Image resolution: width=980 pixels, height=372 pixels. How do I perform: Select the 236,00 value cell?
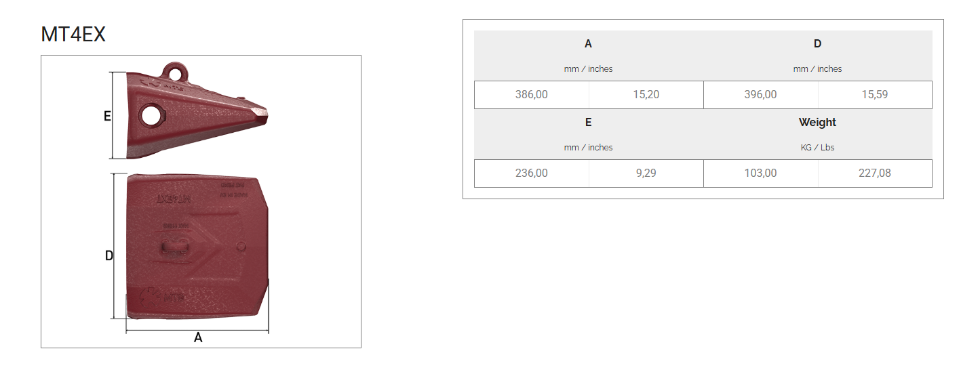point(532,173)
